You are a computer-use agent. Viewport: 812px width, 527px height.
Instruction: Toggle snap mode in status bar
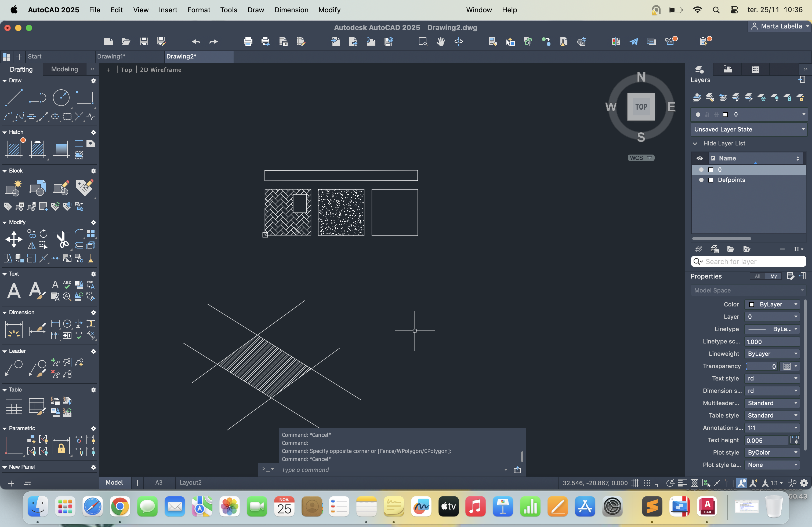[x=647, y=483]
